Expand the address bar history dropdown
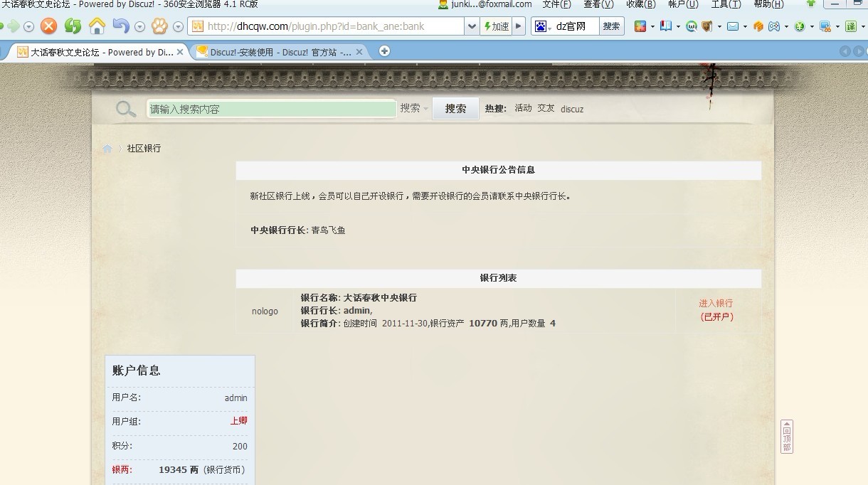 [472, 26]
